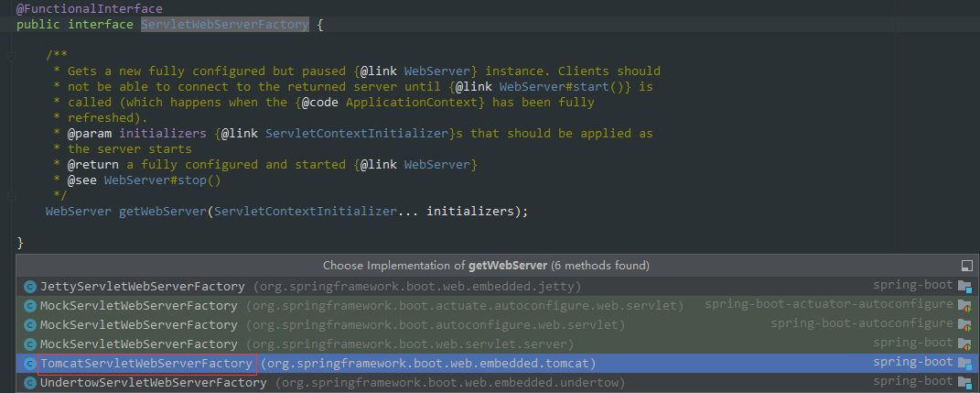
Task: Choose UndertowServletWebServerFactory implementation
Action: click(x=498, y=382)
